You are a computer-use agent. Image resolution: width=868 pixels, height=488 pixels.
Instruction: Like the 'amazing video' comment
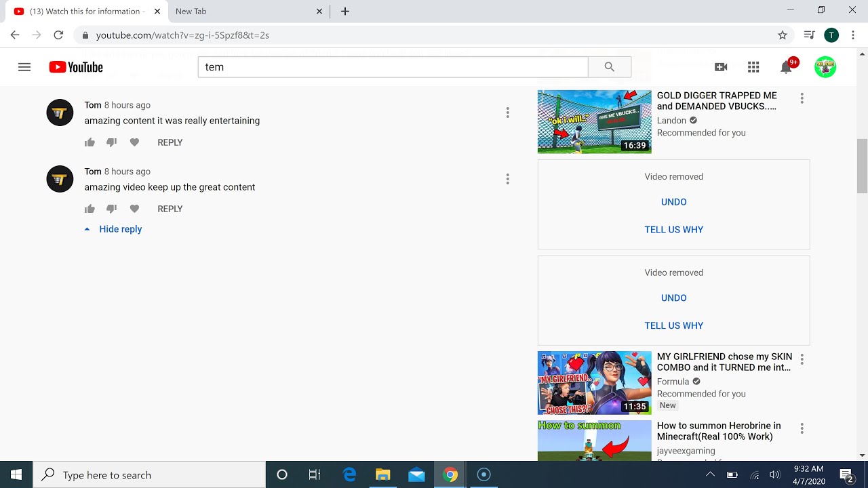pyautogui.click(x=90, y=209)
